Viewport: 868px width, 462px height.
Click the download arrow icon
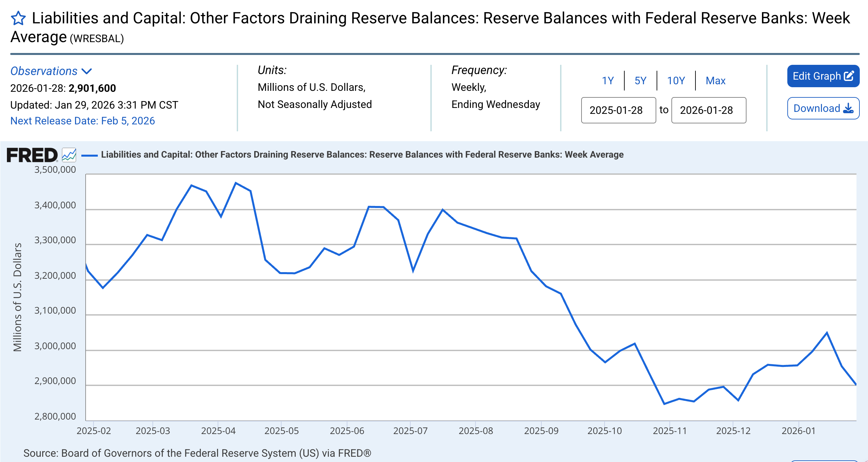point(848,109)
